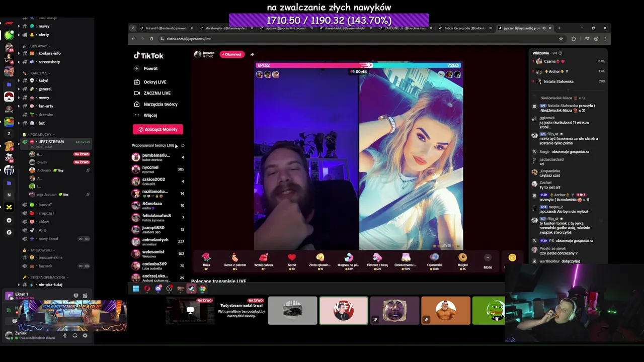Open the screenshoty channel
Image resolution: width=644 pixels, height=362 pixels.
click(49, 62)
